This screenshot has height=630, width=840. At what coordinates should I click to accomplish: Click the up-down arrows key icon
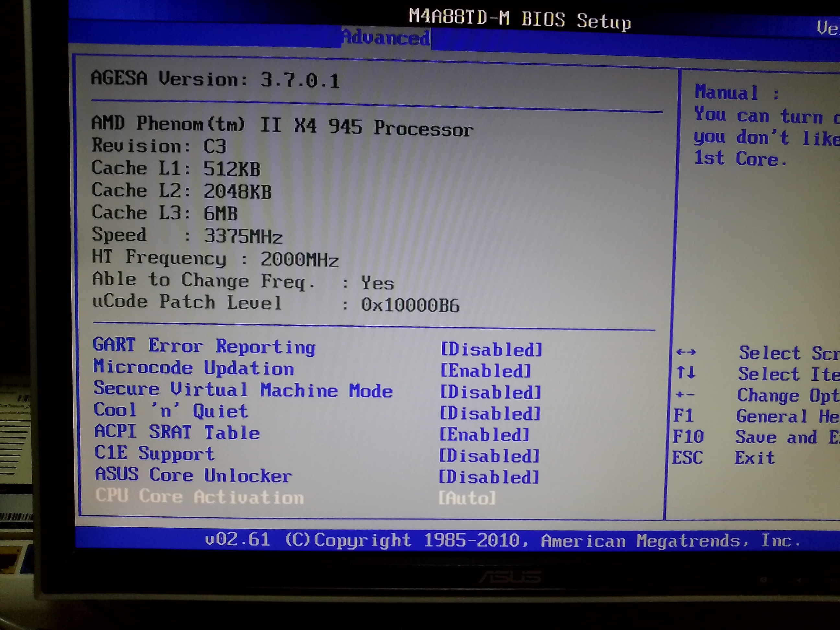pos(685,373)
